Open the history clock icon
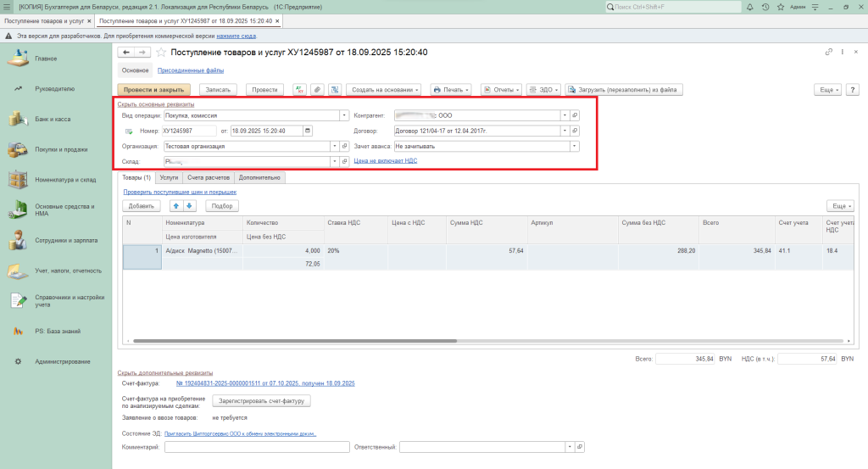868x469 pixels. [x=765, y=7]
